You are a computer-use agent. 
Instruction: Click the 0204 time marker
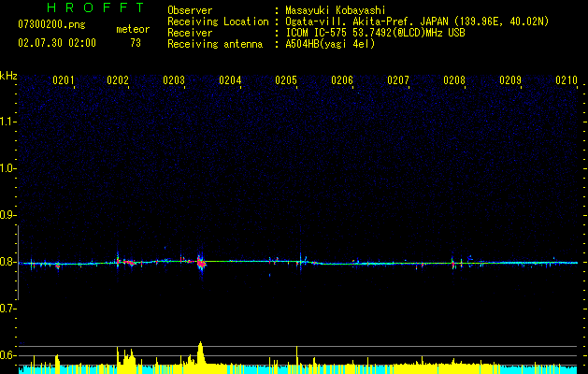coord(230,80)
